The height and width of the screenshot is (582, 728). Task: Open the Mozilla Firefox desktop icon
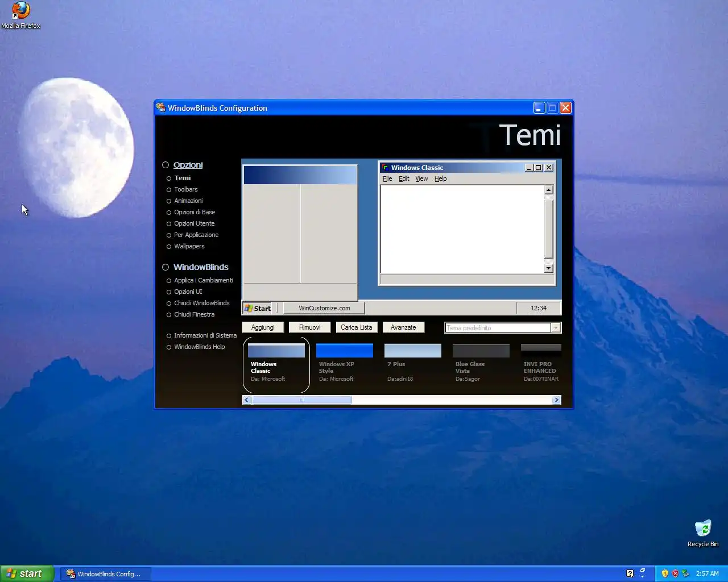pos(20,15)
